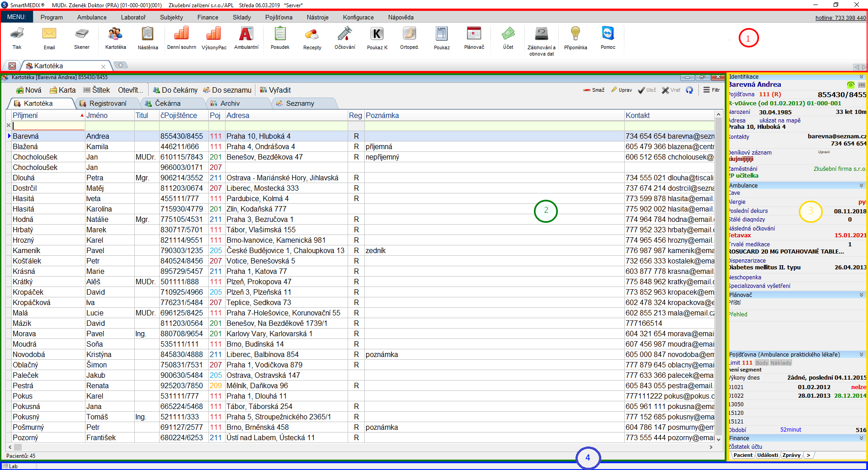
Task: Toggle the Filtr option
Action: [x=712, y=90]
